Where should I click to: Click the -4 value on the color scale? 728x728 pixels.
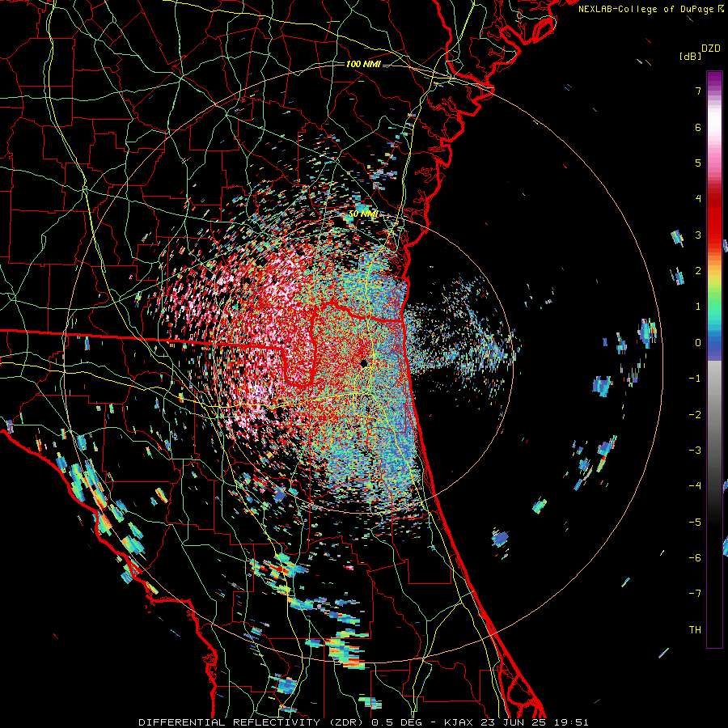click(x=695, y=485)
